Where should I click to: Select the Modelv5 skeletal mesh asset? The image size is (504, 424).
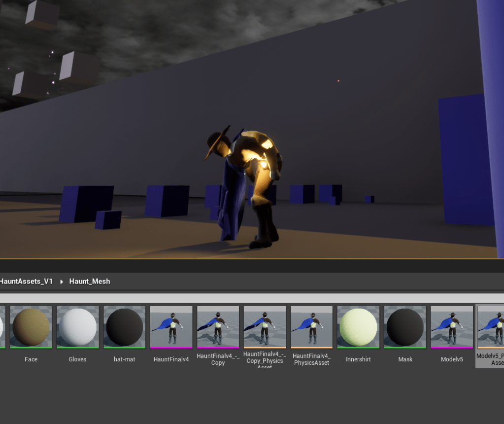[452, 327]
